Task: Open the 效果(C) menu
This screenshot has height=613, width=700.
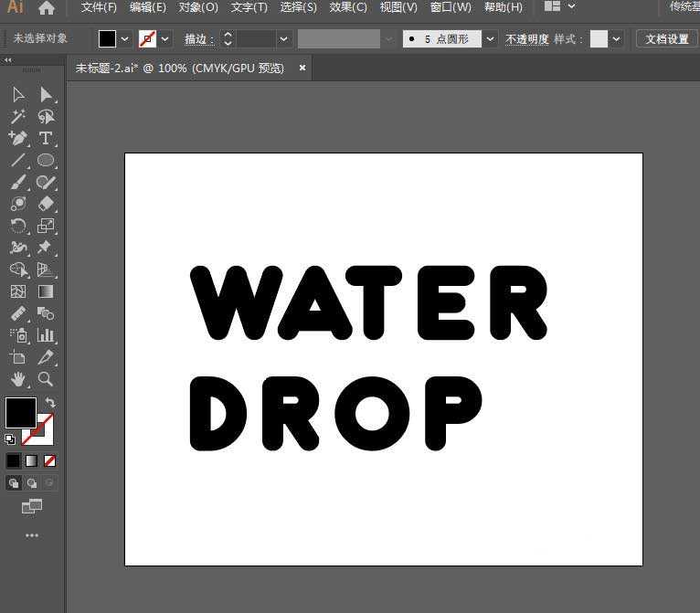Action: point(348,7)
